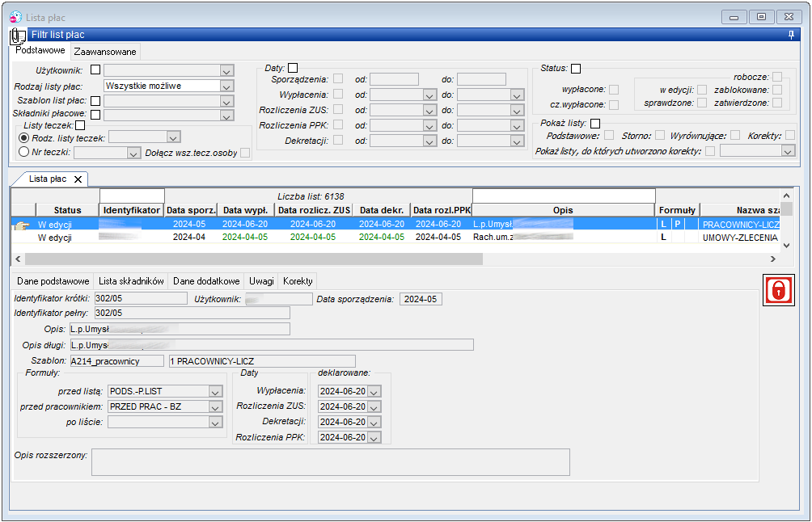Click the pin icon on Filtr list płac bar
Viewport: 812px width, 522px height.
[x=791, y=35]
